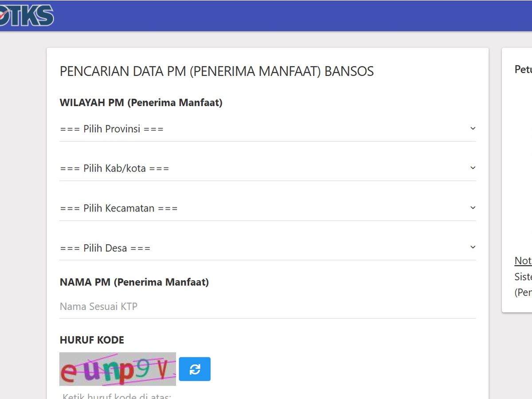The width and height of the screenshot is (532, 399).
Task: Click the blue top header bar
Action: click(x=288, y=16)
